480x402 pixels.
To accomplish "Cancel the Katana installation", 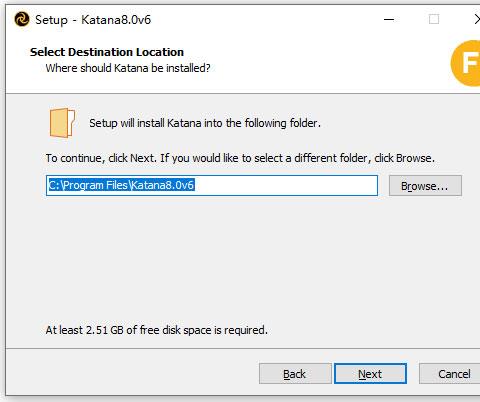I will click(x=450, y=374).
